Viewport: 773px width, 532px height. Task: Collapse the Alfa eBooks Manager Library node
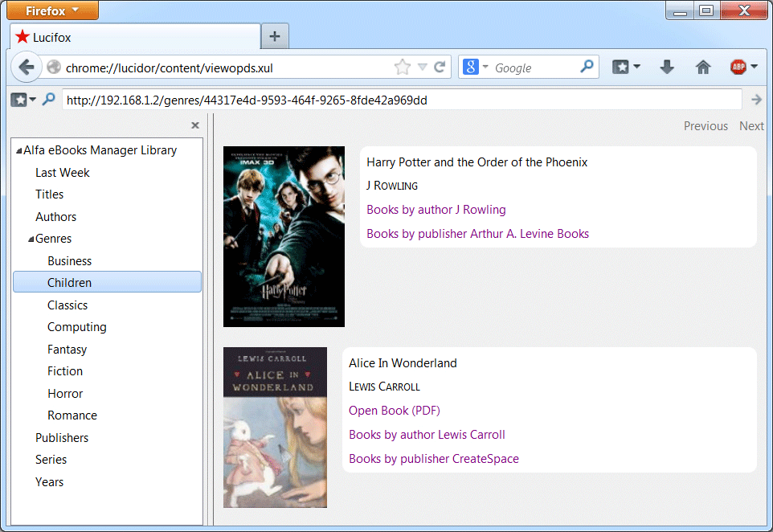18,151
